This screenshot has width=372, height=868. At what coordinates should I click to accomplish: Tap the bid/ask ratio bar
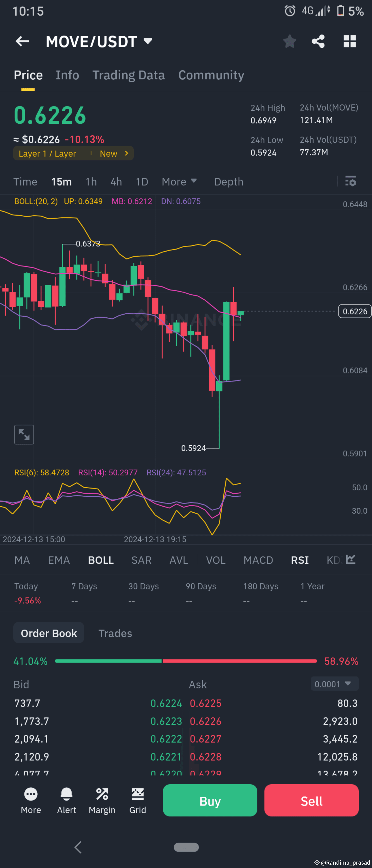point(186,661)
